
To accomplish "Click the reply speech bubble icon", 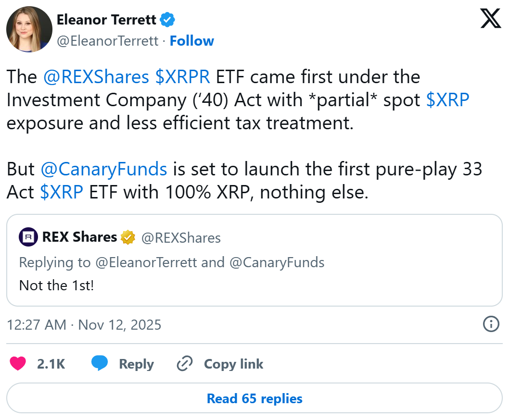I will pos(100,364).
